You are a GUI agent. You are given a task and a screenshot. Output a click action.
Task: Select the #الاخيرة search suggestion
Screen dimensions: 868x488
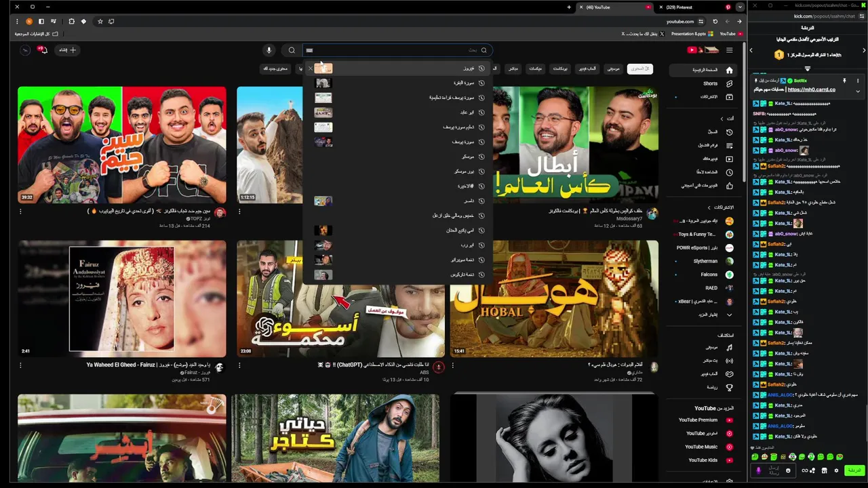397,186
